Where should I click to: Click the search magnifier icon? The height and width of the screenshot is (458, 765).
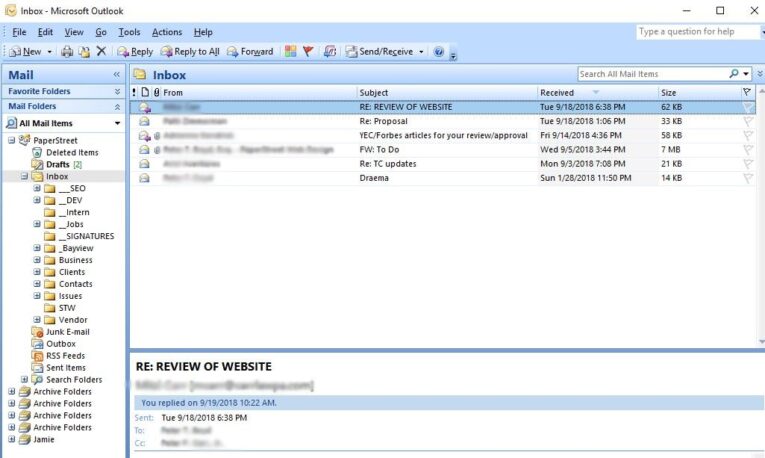(734, 74)
